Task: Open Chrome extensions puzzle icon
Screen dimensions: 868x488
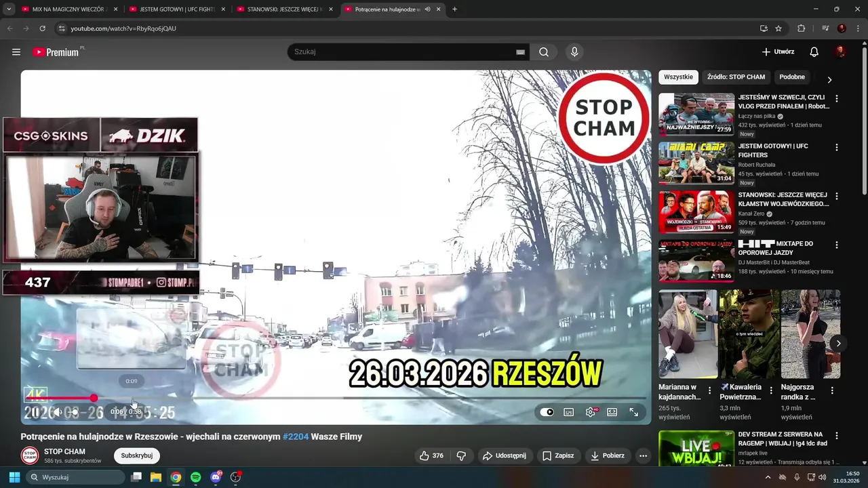Action: [801, 28]
